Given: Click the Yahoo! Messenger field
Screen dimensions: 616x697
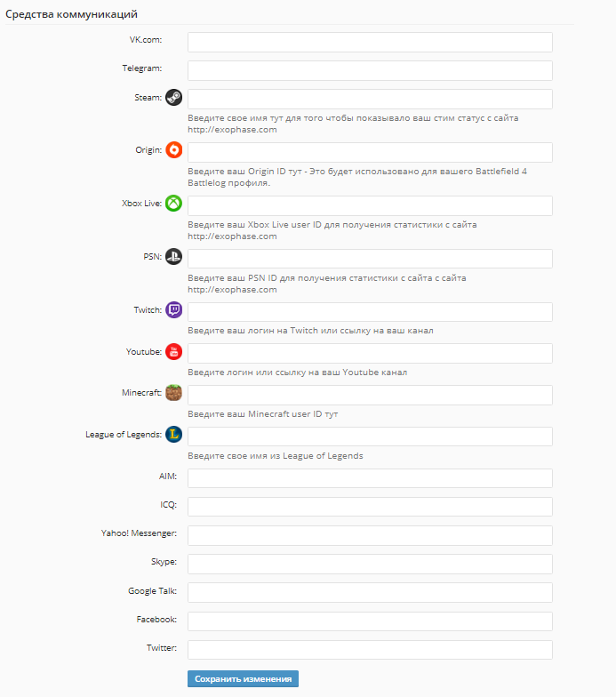Looking at the screenshot, I should click(370, 535).
